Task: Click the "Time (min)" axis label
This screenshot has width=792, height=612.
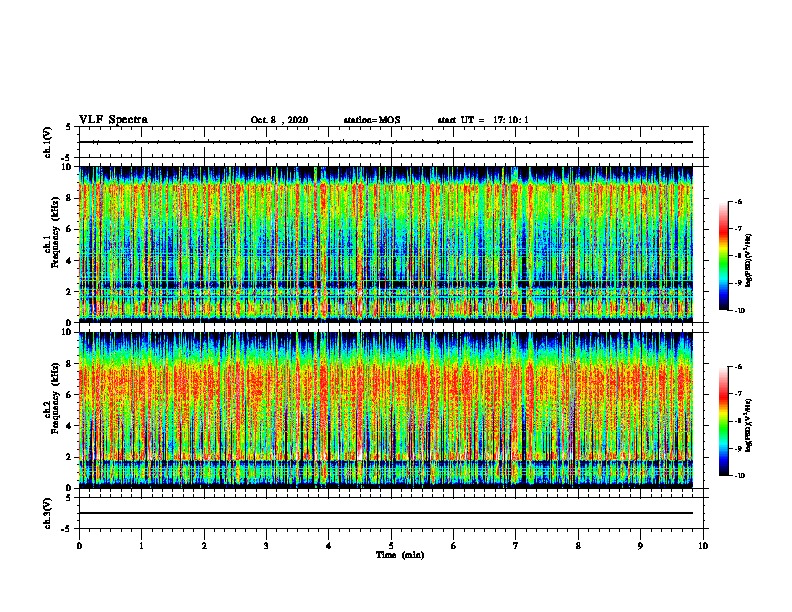Action: 400,555
